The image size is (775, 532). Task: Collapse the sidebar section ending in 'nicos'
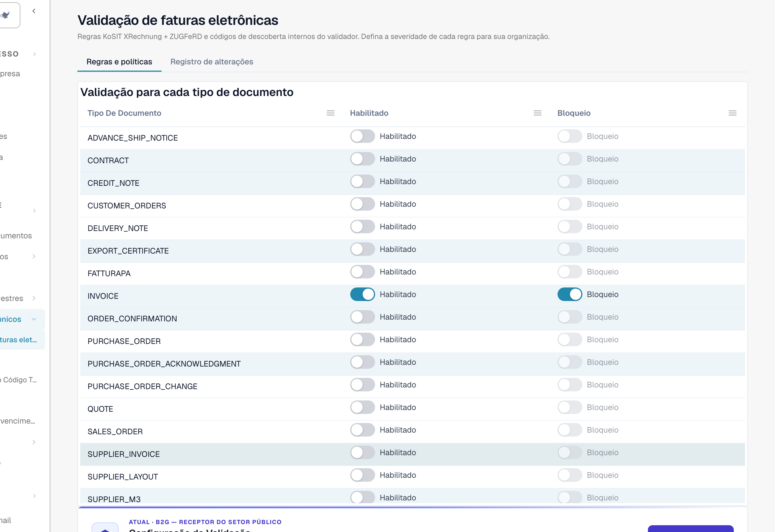tap(34, 319)
